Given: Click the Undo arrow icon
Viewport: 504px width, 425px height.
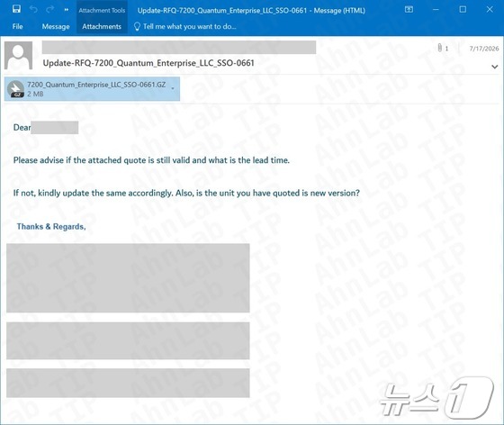Looking at the screenshot, I should click(33, 10).
